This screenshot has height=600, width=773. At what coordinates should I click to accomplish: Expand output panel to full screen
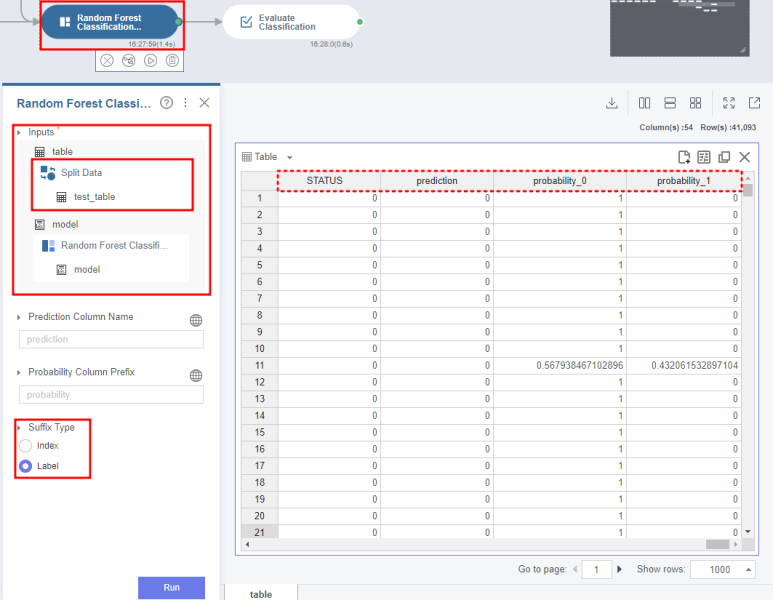click(x=729, y=103)
